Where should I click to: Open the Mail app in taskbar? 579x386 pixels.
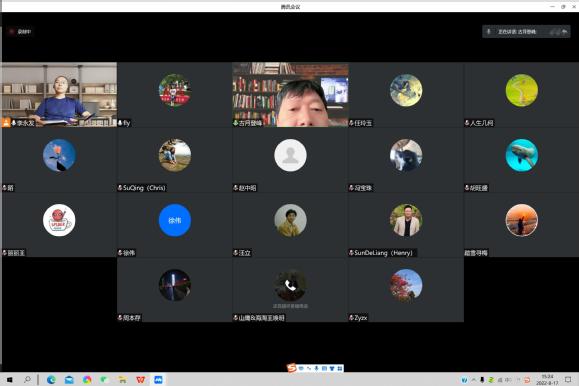pos(69,379)
